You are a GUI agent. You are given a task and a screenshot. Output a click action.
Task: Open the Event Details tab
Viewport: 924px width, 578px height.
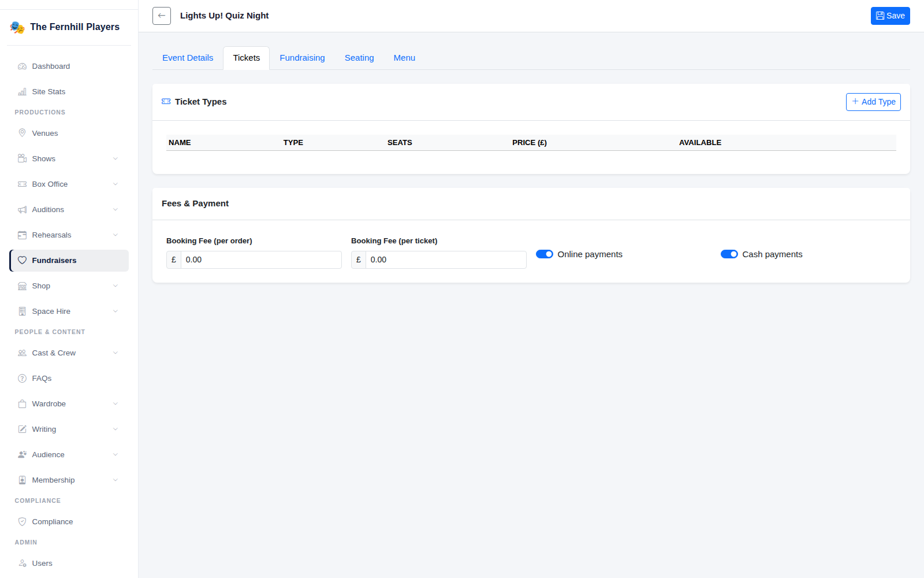point(188,58)
